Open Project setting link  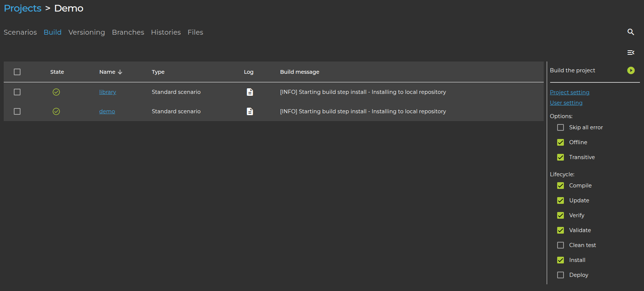tap(569, 92)
